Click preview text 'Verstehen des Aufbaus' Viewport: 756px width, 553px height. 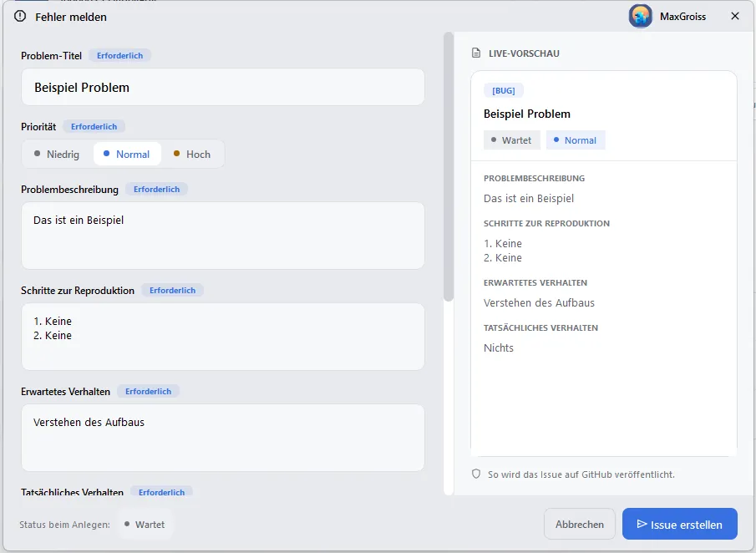pyautogui.click(x=539, y=302)
